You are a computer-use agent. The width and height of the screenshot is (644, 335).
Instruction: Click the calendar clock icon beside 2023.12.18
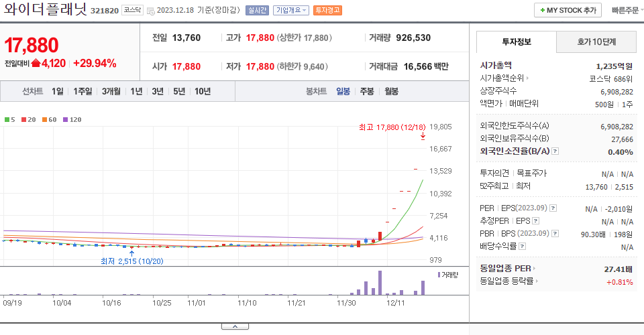click(x=151, y=11)
